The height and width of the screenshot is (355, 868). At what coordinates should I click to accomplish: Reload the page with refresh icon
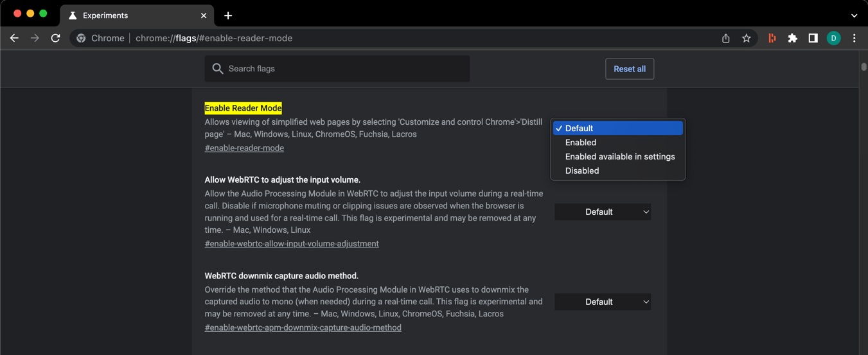(x=55, y=38)
